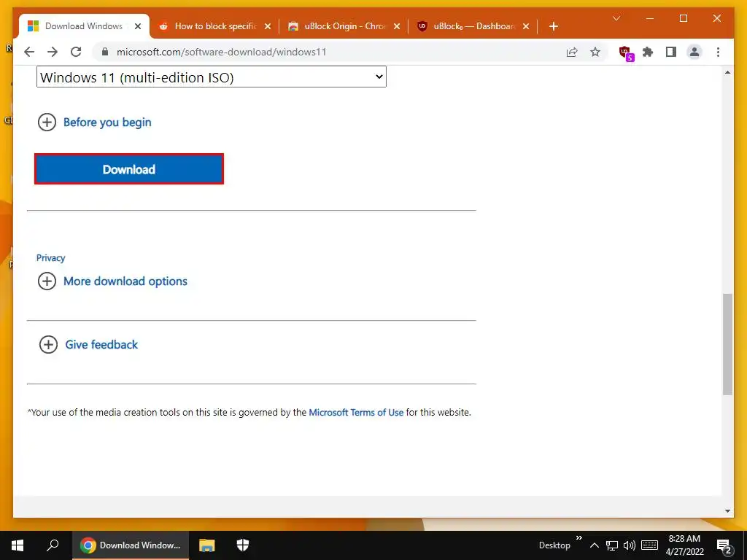Click the blue Download button
747x560 pixels.
click(x=128, y=169)
